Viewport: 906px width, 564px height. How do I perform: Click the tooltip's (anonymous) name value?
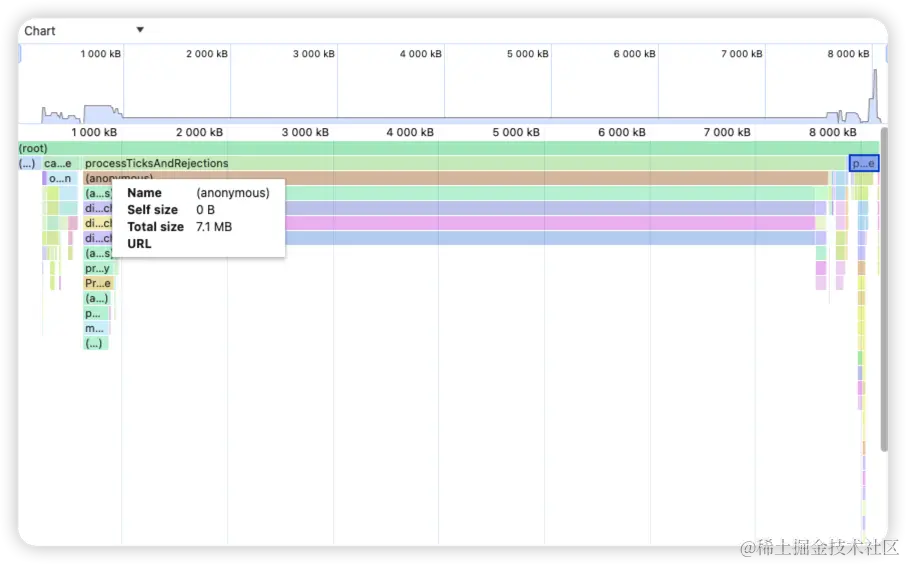233,193
